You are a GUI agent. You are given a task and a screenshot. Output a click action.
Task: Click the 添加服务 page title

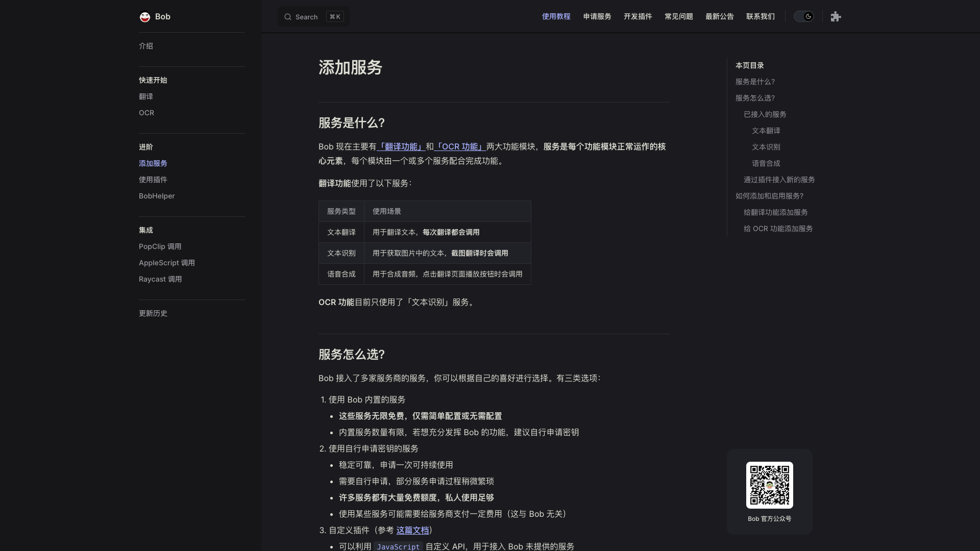(351, 67)
